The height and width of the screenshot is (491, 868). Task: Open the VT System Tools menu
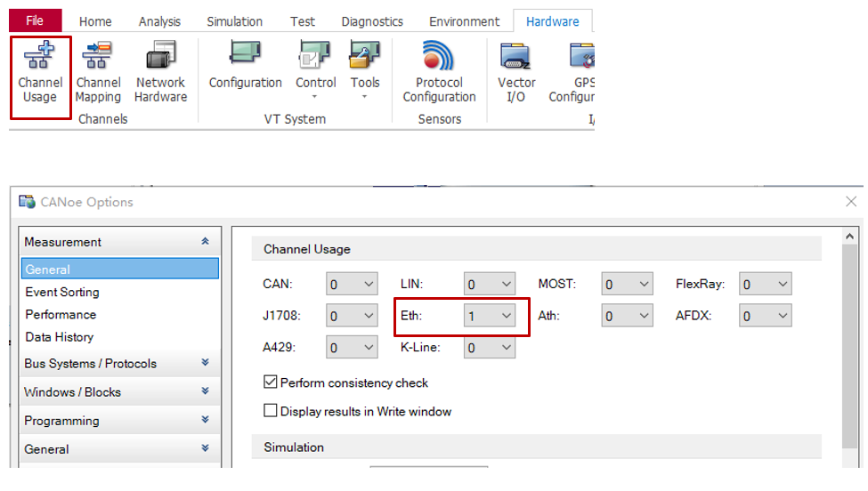pyautogui.click(x=365, y=69)
